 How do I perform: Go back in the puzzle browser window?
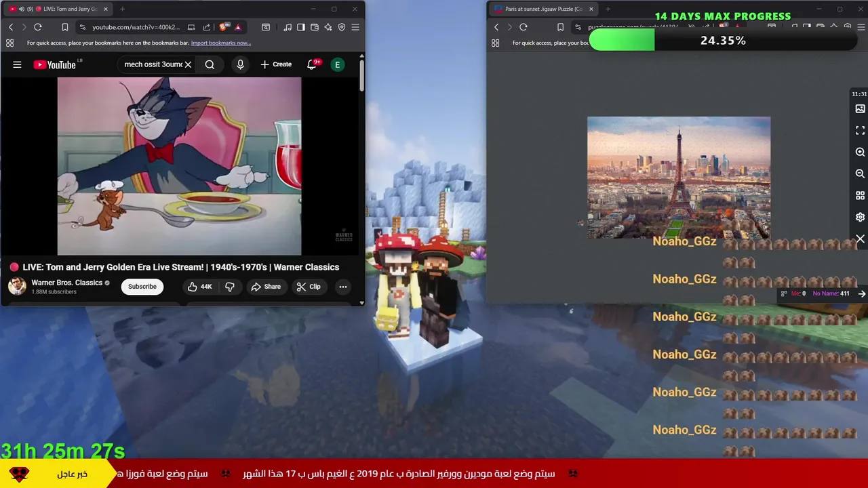click(x=496, y=27)
